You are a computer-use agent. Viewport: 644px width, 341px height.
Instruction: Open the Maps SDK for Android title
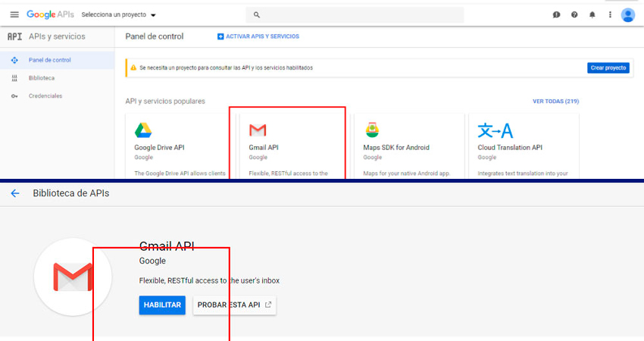pos(396,148)
